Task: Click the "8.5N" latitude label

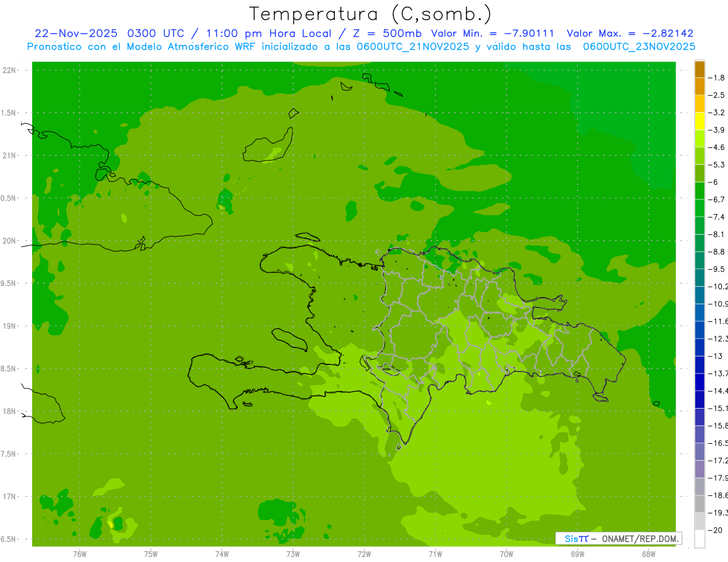Action: (8, 369)
